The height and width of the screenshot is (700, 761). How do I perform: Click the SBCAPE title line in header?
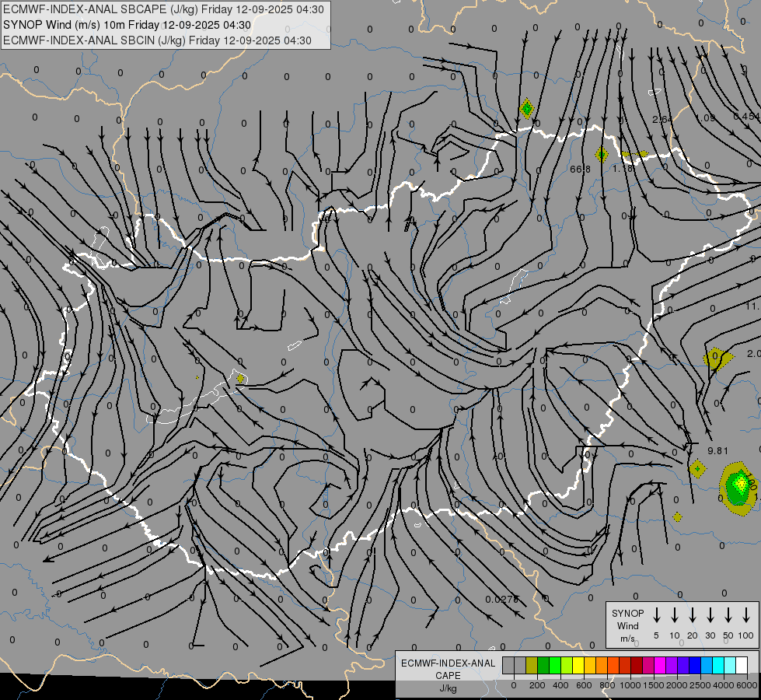163,9
